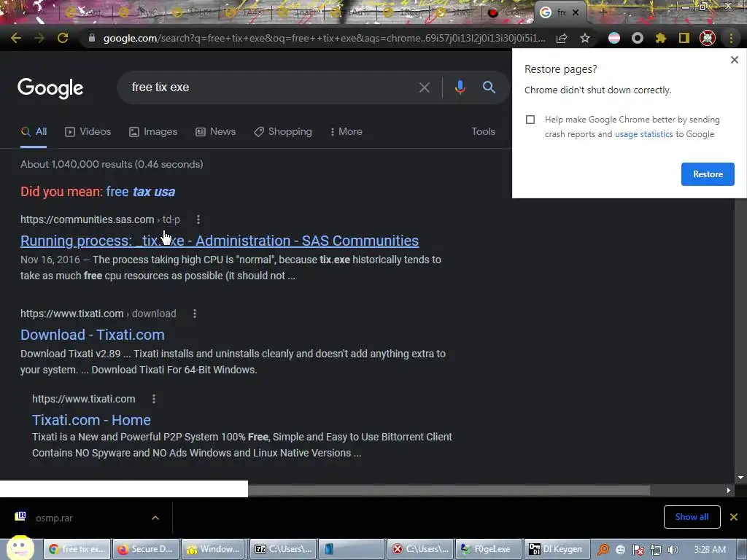The image size is (747, 560).
Task: Go back to the previous page
Action: 16,38
